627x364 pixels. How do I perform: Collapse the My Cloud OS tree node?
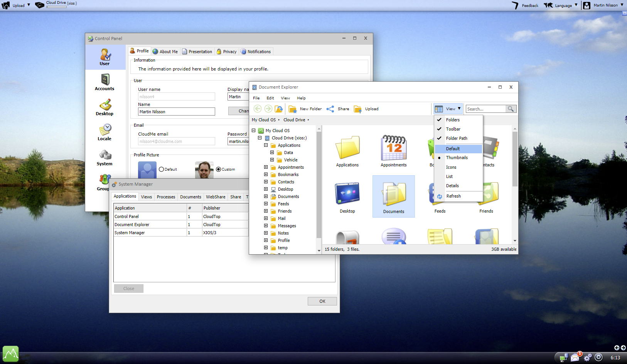pos(253,131)
